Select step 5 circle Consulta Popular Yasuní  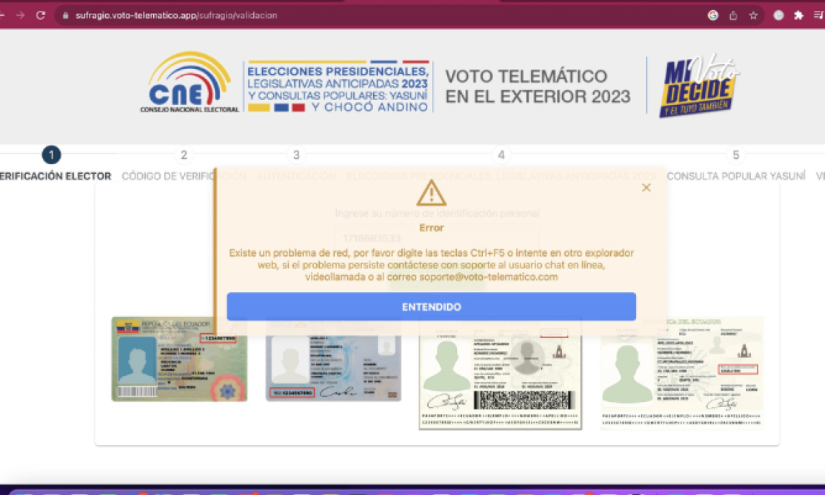tap(736, 155)
